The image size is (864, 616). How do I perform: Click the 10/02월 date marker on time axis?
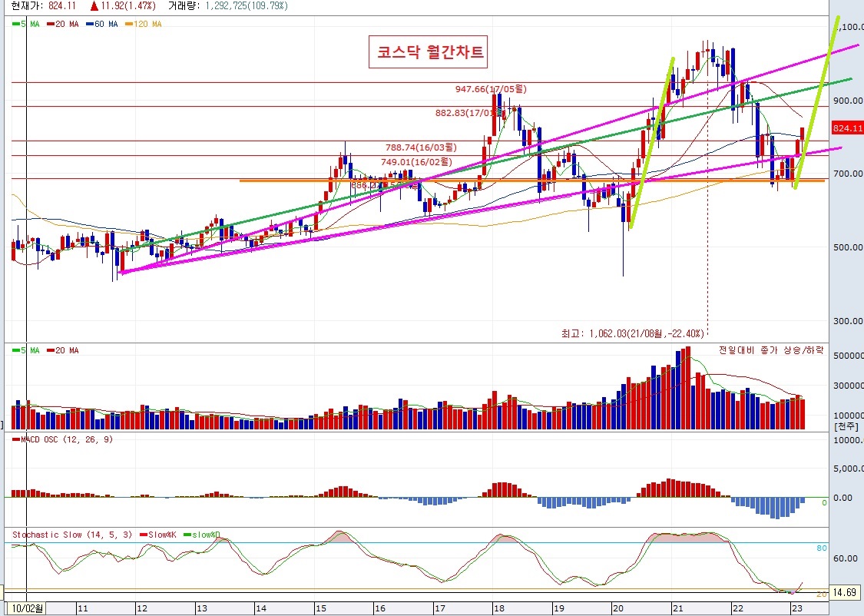pos(27,609)
